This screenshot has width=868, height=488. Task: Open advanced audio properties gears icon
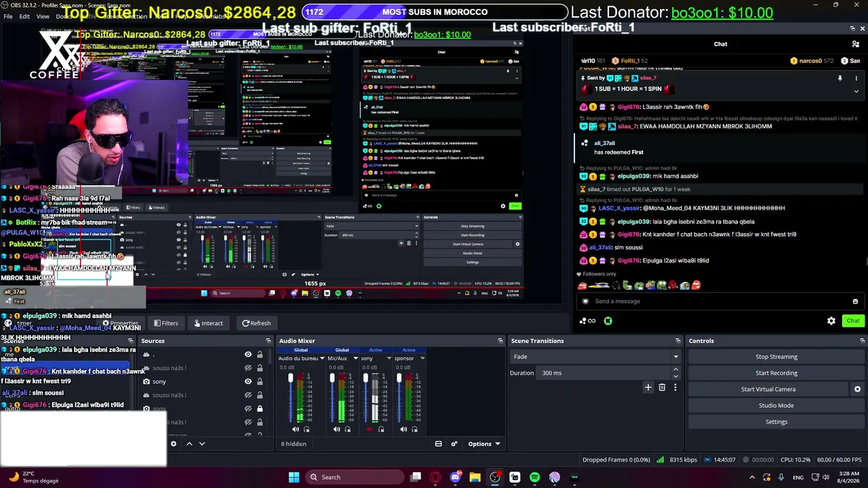[454, 444]
